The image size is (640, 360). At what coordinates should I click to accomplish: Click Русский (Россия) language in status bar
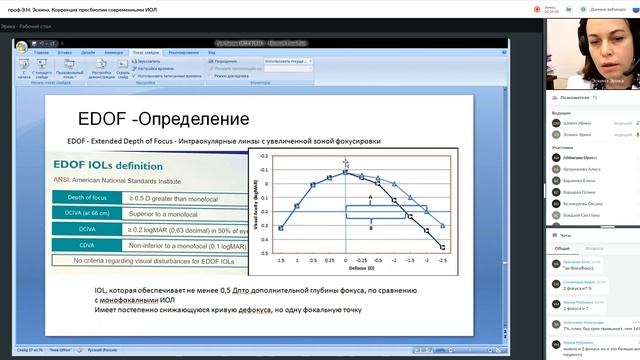pos(102,350)
